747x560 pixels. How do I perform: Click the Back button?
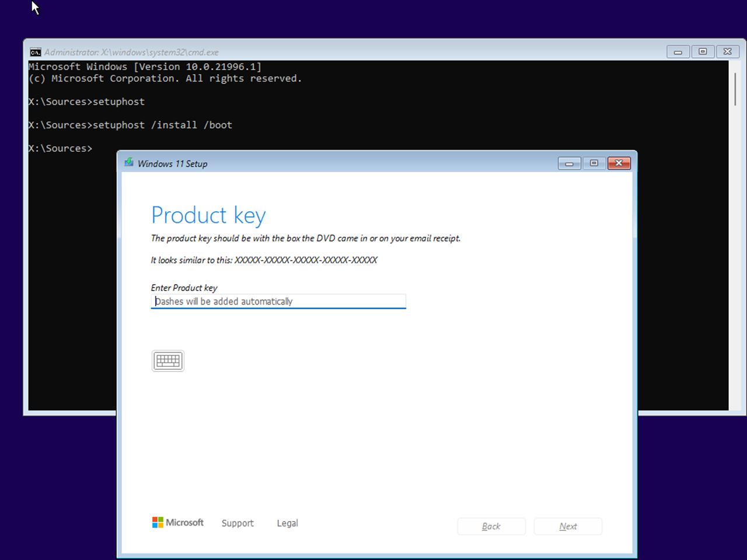point(491,526)
